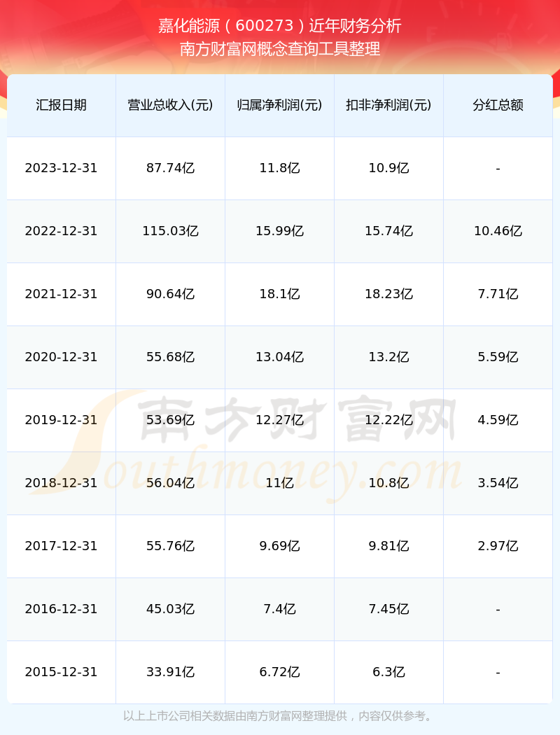The image size is (560, 735).
Task: Click the value 13.2亿
Action: tap(389, 357)
